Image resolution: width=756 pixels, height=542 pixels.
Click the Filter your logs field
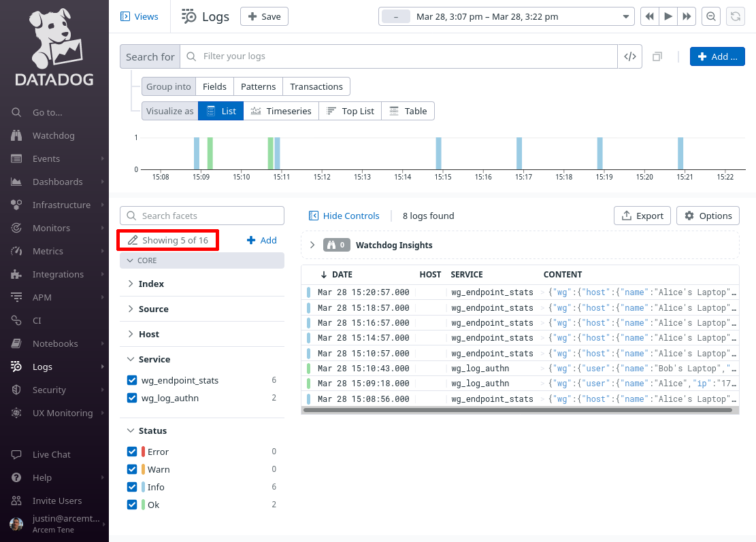tap(399, 56)
